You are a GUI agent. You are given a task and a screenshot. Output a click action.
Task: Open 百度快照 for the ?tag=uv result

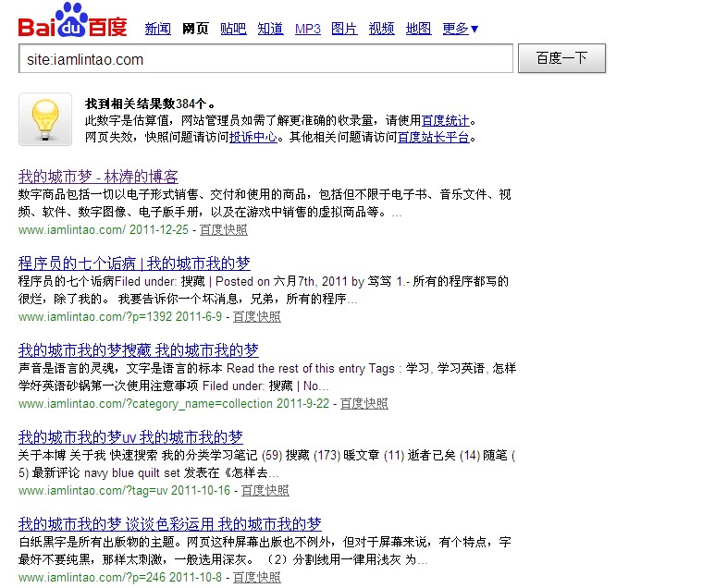[x=265, y=490]
